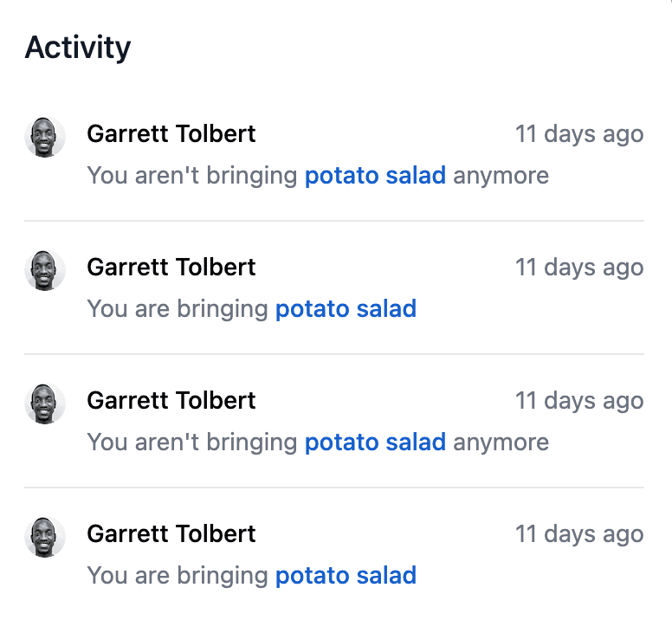Click the 11 days ago timestamp of first entry

579,134
